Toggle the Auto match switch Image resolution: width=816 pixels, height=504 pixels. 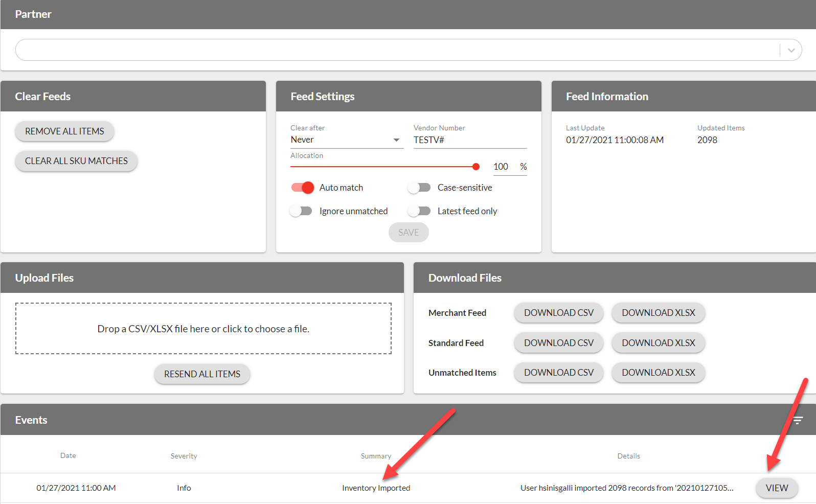303,188
